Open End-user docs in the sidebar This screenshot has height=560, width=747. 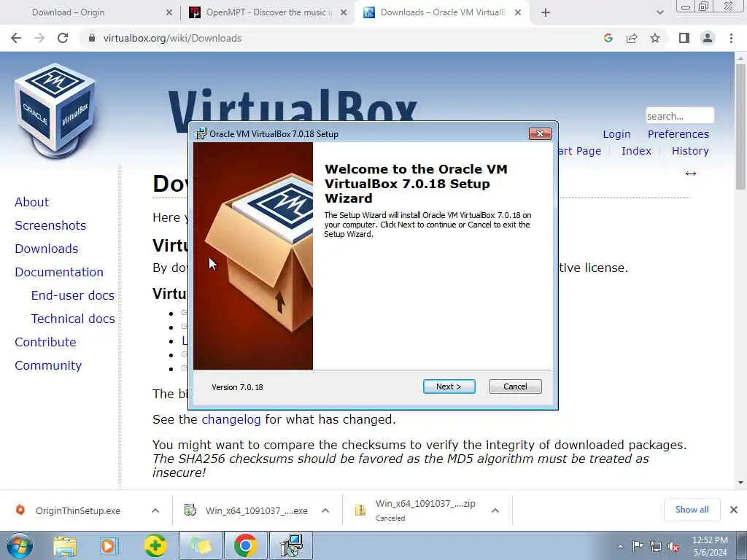pos(73,295)
